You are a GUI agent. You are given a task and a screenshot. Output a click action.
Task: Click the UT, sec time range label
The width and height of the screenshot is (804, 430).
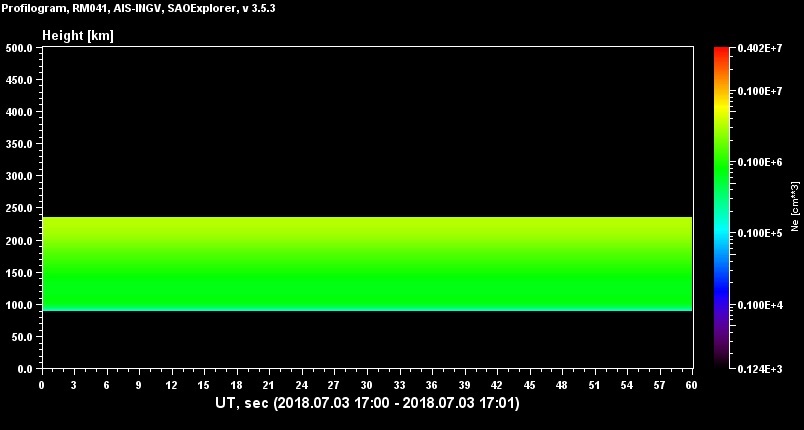(x=367, y=404)
